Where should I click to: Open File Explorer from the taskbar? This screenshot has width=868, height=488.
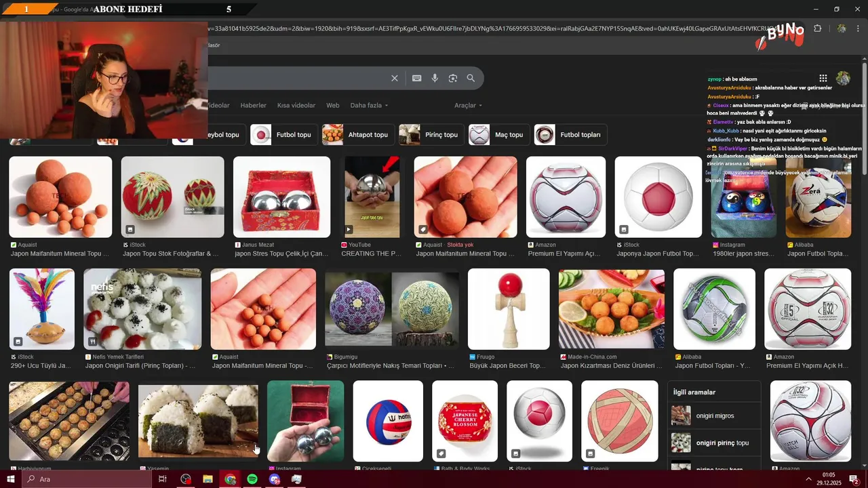pos(208,479)
